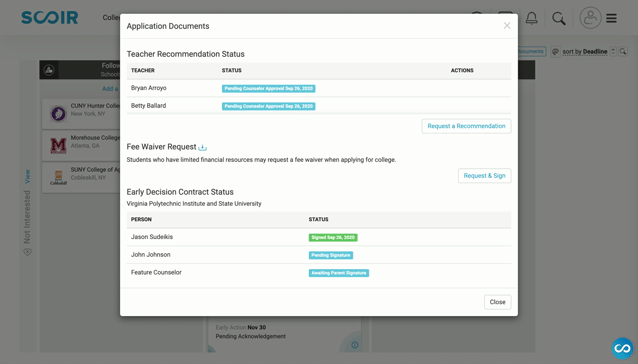Click Virginia Polytechnic Institute and State University text
The image size is (638, 364).
(194, 204)
